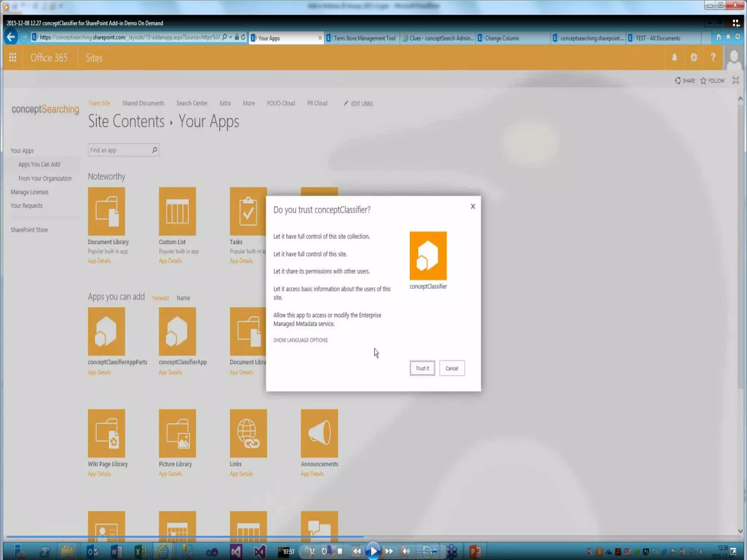This screenshot has width=747, height=560.
Task: Cancel the trust dialog
Action: (x=452, y=368)
